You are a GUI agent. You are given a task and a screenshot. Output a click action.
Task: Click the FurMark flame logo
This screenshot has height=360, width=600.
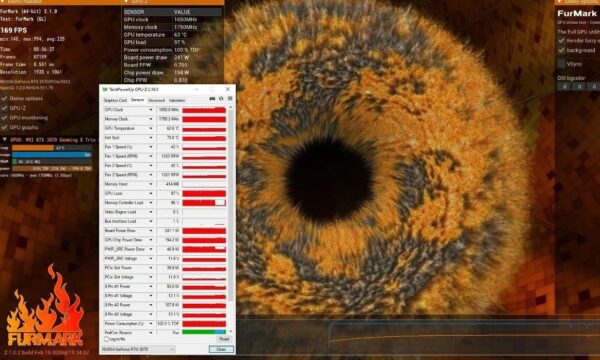click(45, 306)
